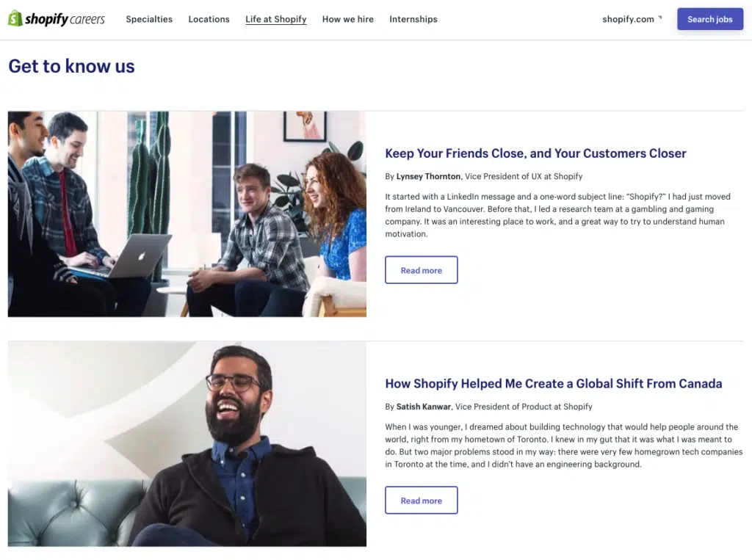Click the Shopify shopping bag logo icon
The height and width of the screenshot is (560, 752).
tap(15, 18)
